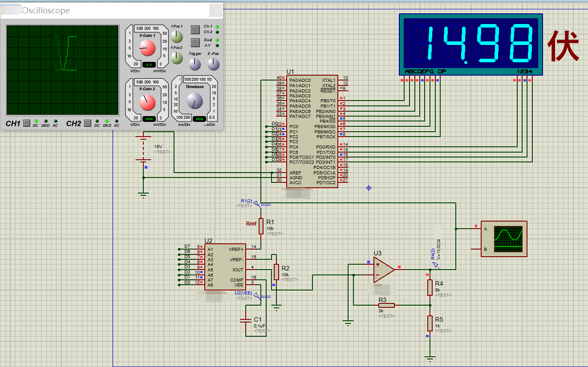588x367 pixels.
Task: Select the 7-segment voltage display
Action: point(471,44)
